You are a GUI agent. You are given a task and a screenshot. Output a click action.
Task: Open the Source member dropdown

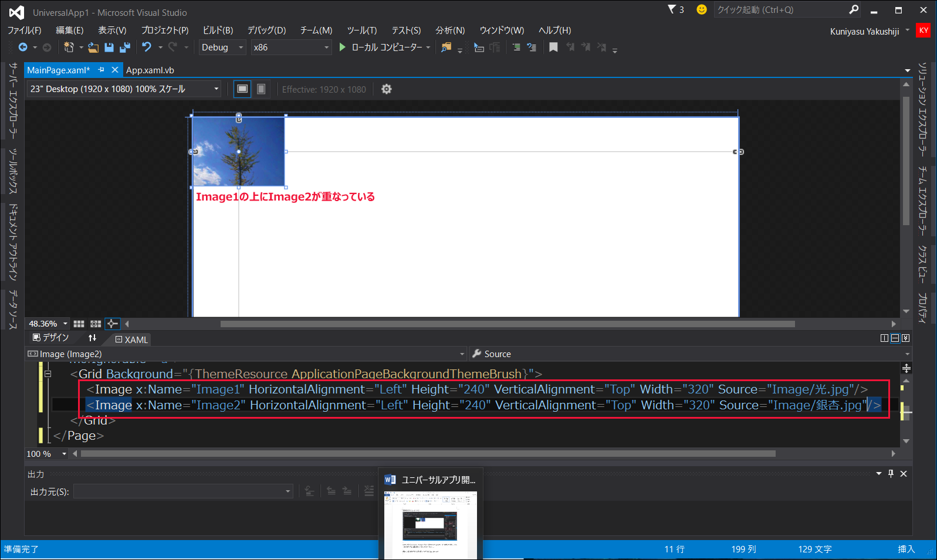tap(691, 354)
